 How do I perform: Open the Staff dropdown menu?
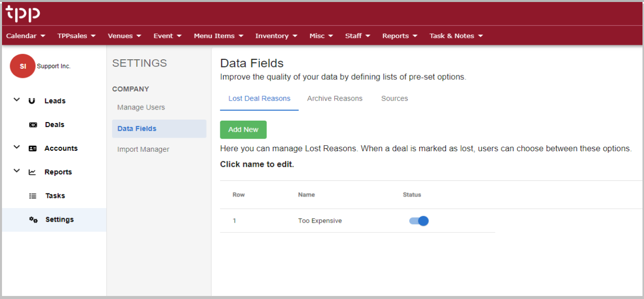pos(357,36)
